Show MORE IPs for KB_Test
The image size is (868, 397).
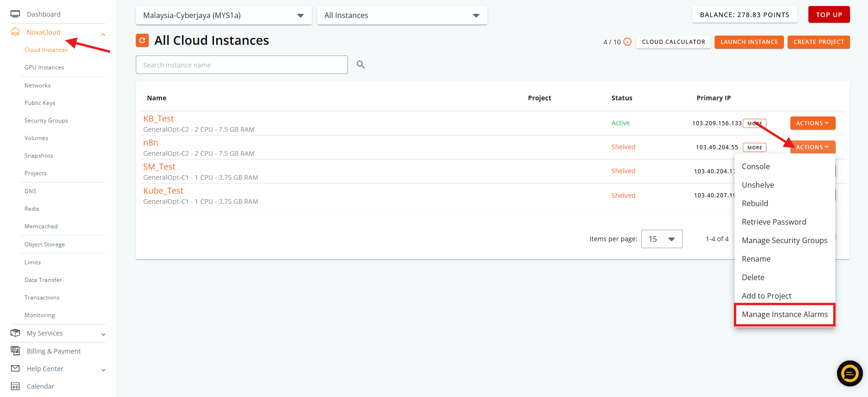[754, 123]
